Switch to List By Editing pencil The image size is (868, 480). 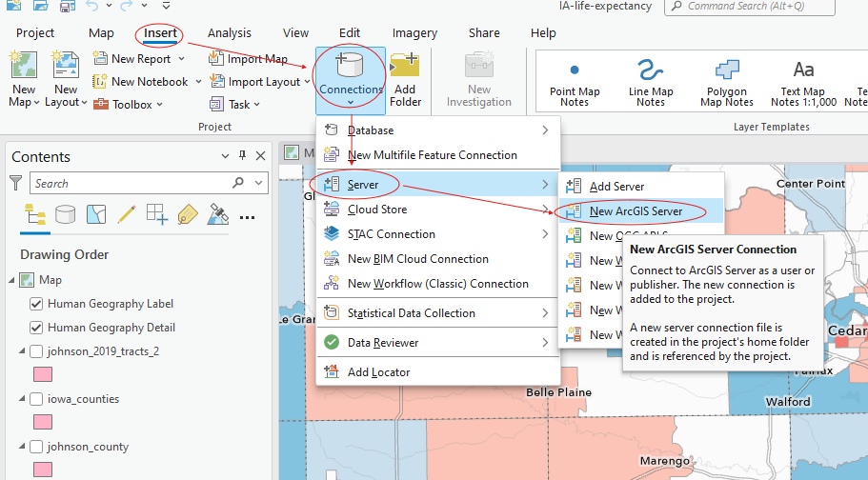pyautogui.click(x=126, y=214)
